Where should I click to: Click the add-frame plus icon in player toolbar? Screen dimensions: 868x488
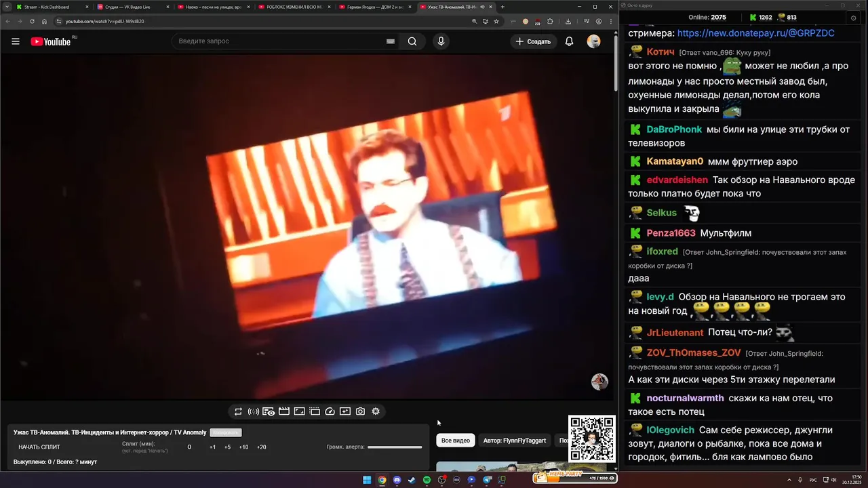coord(345,411)
